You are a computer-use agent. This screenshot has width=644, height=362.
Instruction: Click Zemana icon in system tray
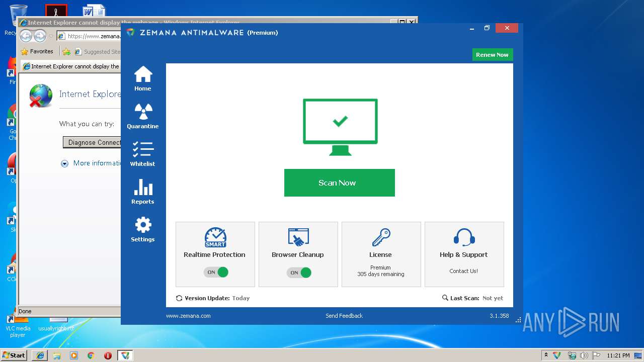(x=557, y=355)
